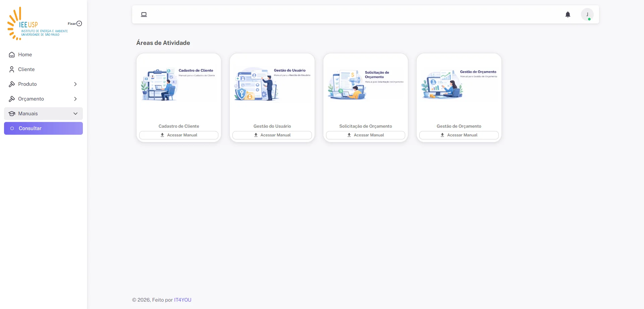Collapse the Manuais submenu chevron

(75, 114)
